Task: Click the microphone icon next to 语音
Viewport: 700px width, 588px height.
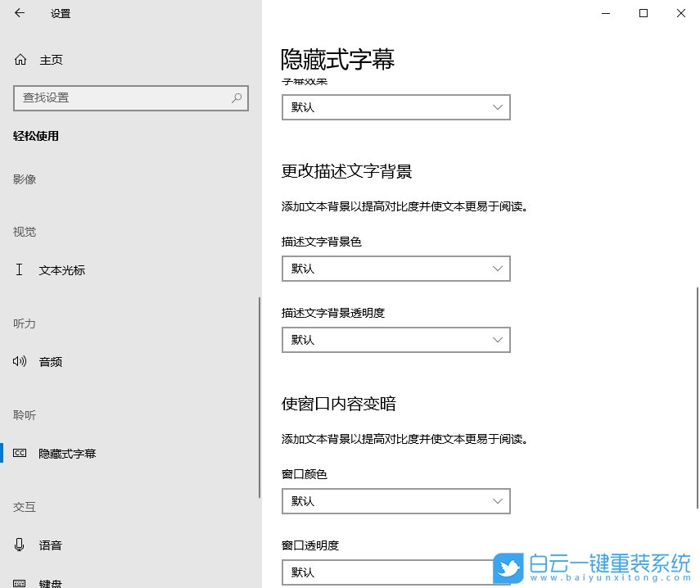Action: [20, 545]
